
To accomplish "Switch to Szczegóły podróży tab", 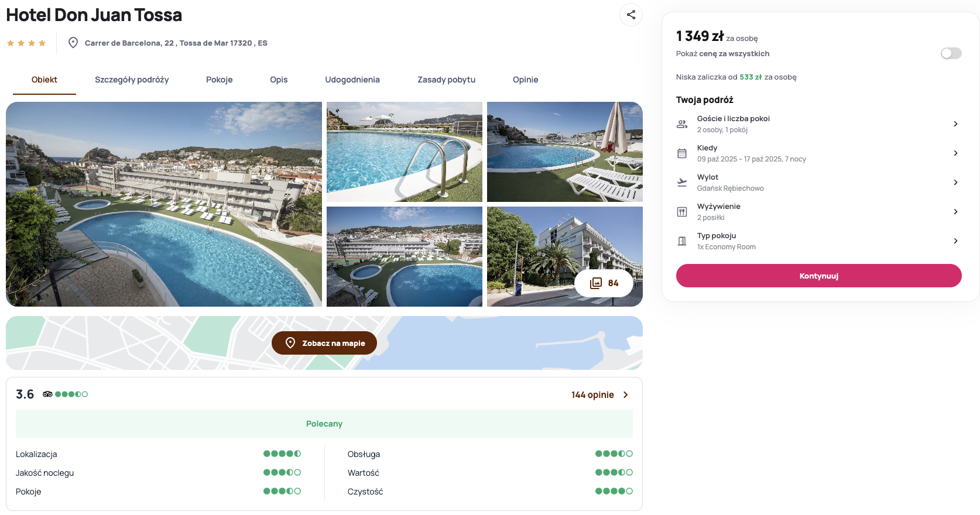I will [132, 80].
